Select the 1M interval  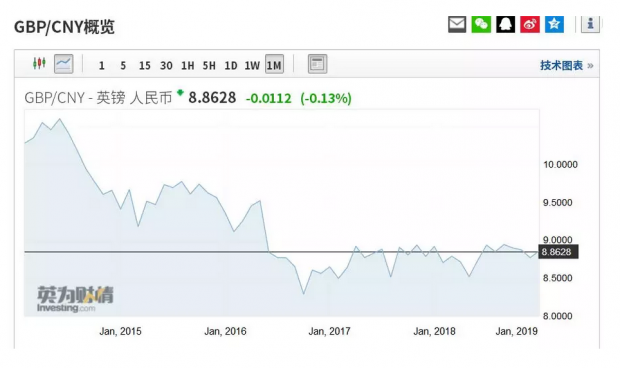click(x=274, y=64)
